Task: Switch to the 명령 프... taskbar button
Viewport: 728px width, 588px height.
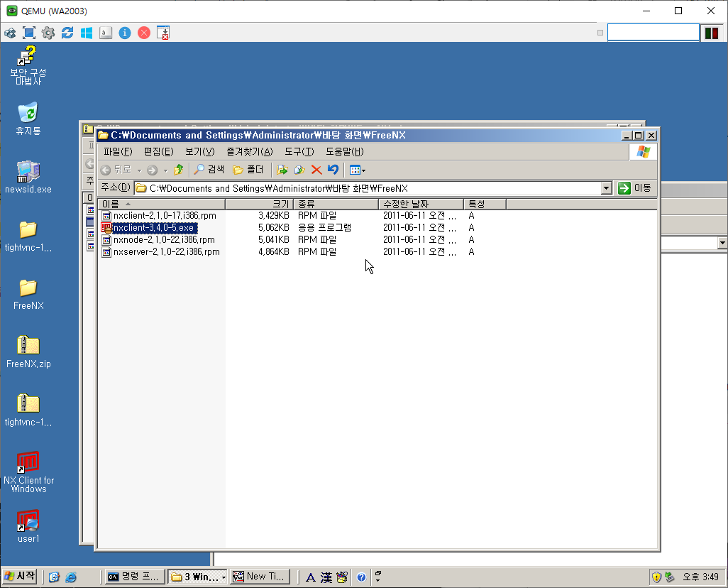Action: pyautogui.click(x=135, y=577)
